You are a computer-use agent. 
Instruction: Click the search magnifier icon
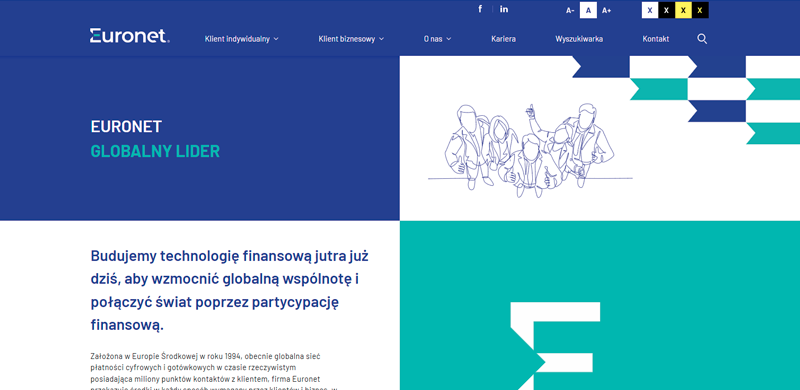(x=702, y=39)
